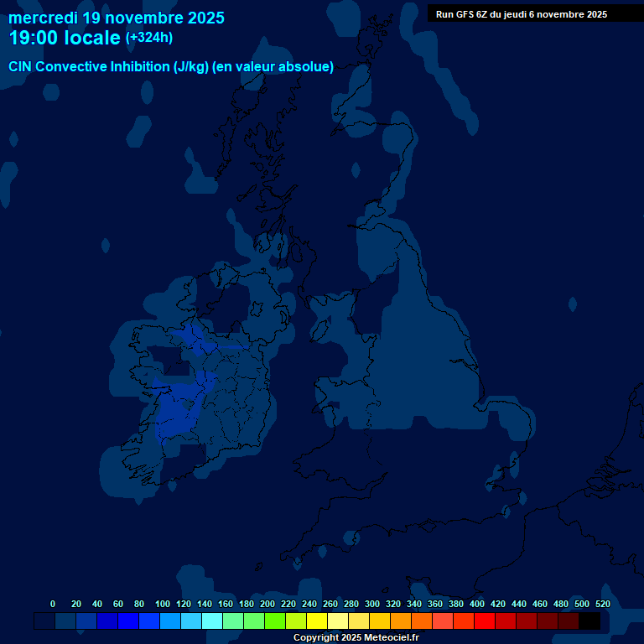Click the date title mercredi 19 novembre 2025
This screenshot has height=644, width=644.
coord(117,18)
